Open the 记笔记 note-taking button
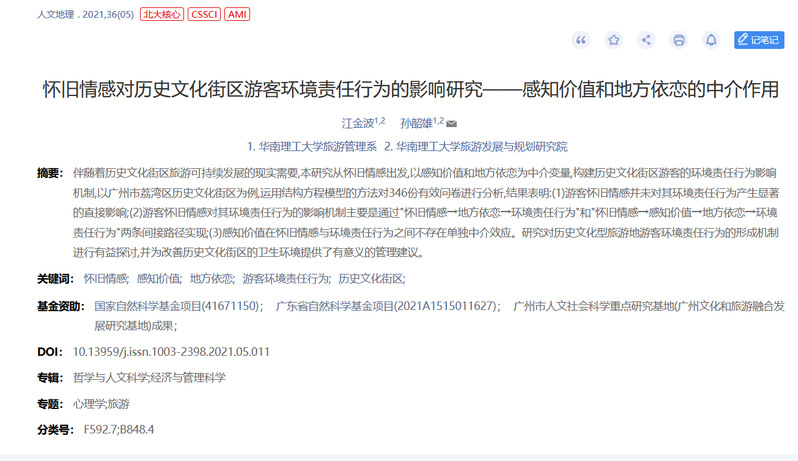798x461 pixels. (759, 40)
